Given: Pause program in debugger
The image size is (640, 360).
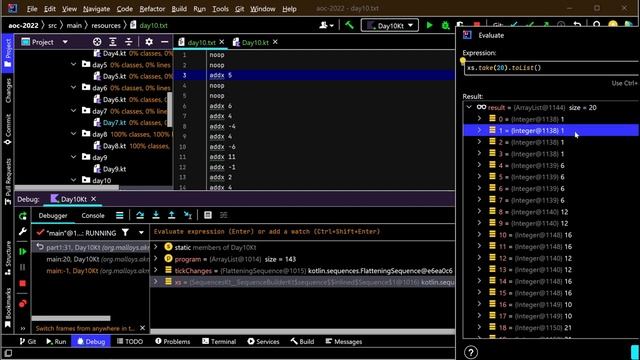Looking at the screenshot, I should point(23,267).
